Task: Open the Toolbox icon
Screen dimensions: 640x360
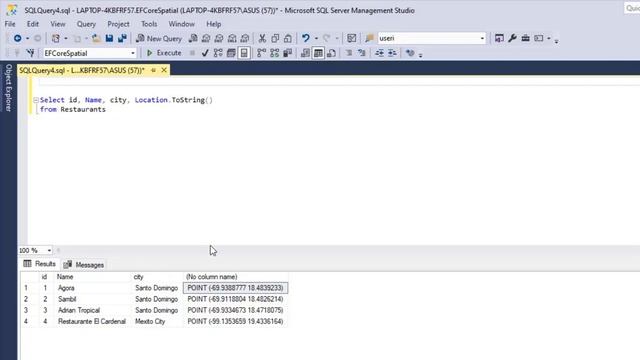Action: (x=525, y=38)
